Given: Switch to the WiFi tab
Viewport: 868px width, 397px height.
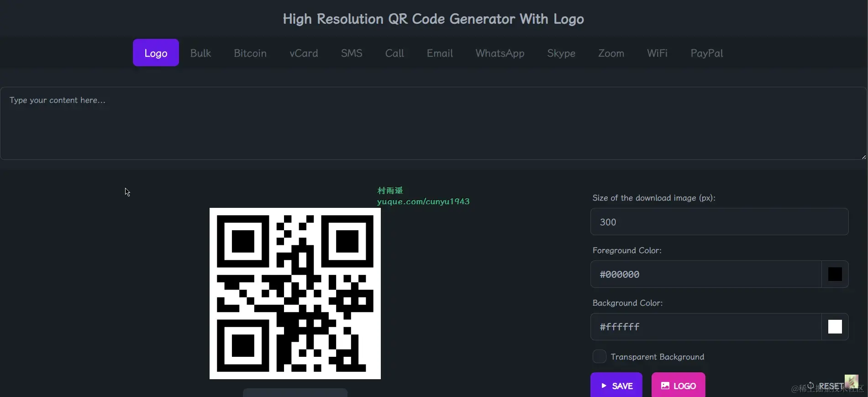Looking at the screenshot, I should [x=657, y=53].
